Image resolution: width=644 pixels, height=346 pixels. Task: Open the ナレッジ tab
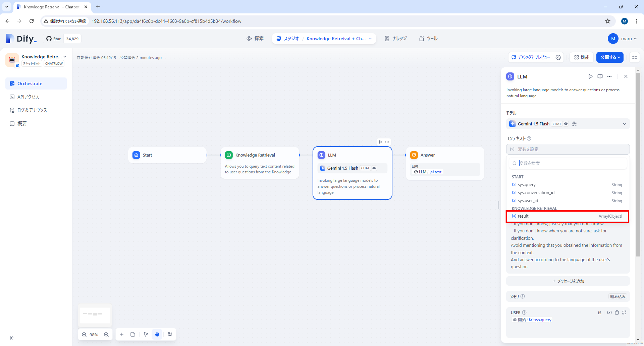coord(396,38)
